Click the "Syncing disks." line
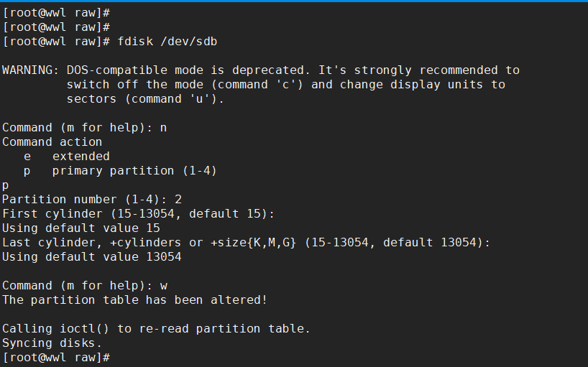 [52, 343]
